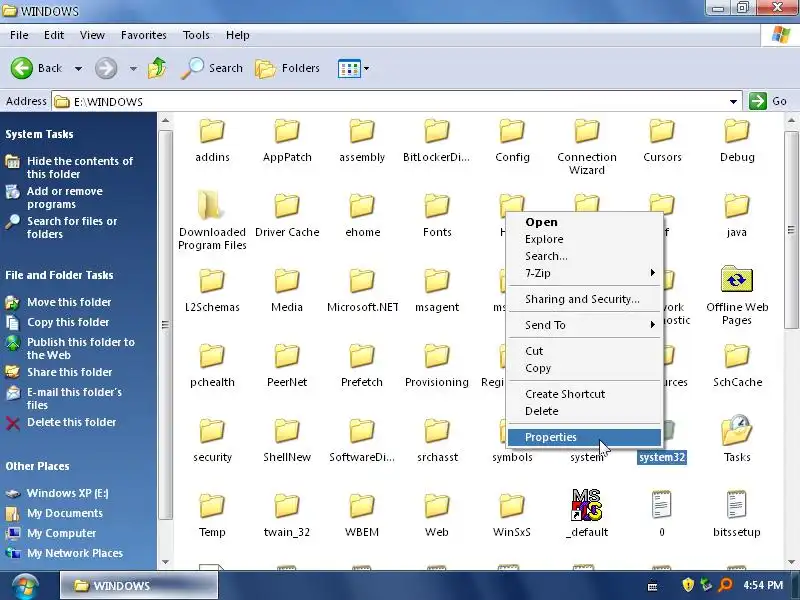Click the task pane scrollbar thumb

click(165, 324)
